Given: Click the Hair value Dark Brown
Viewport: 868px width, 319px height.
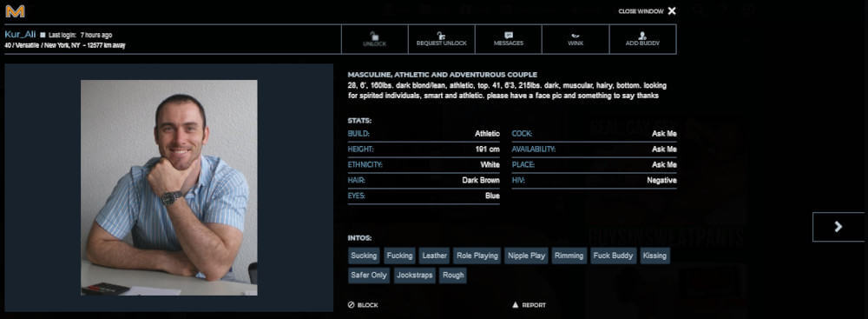Looking at the screenshot, I should (481, 180).
